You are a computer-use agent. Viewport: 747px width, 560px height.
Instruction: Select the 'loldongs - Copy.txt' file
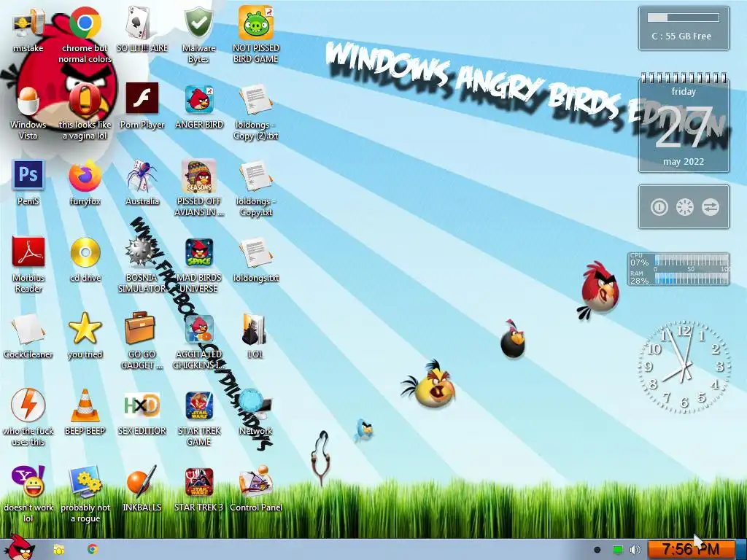click(x=256, y=176)
